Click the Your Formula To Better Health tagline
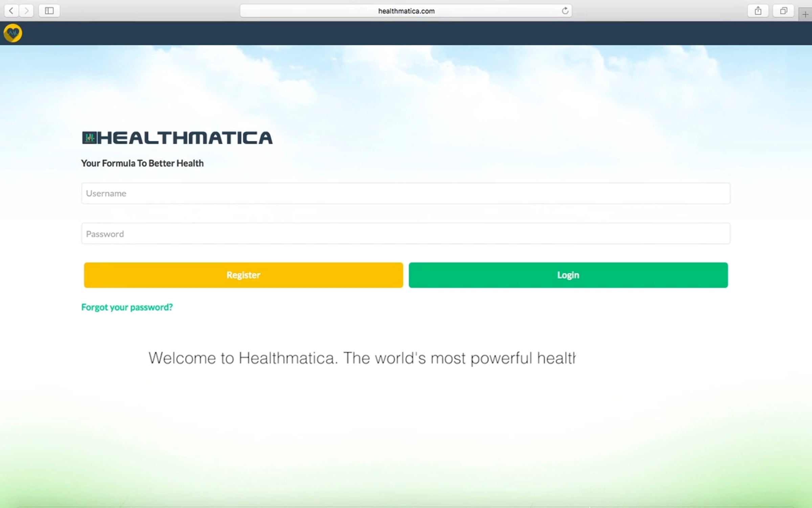The width and height of the screenshot is (812, 508). (142, 163)
